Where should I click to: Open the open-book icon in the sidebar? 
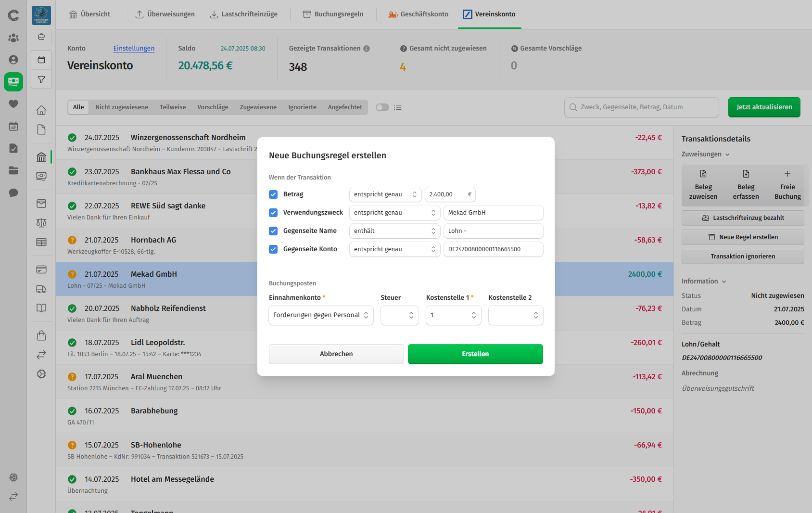pyautogui.click(x=41, y=308)
